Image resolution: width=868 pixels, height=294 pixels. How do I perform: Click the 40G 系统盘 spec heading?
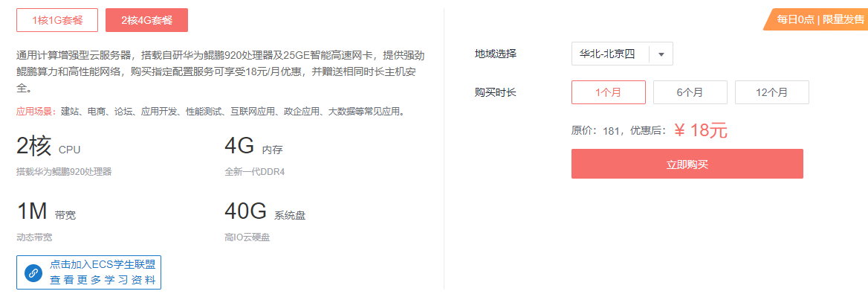[265, 212]
